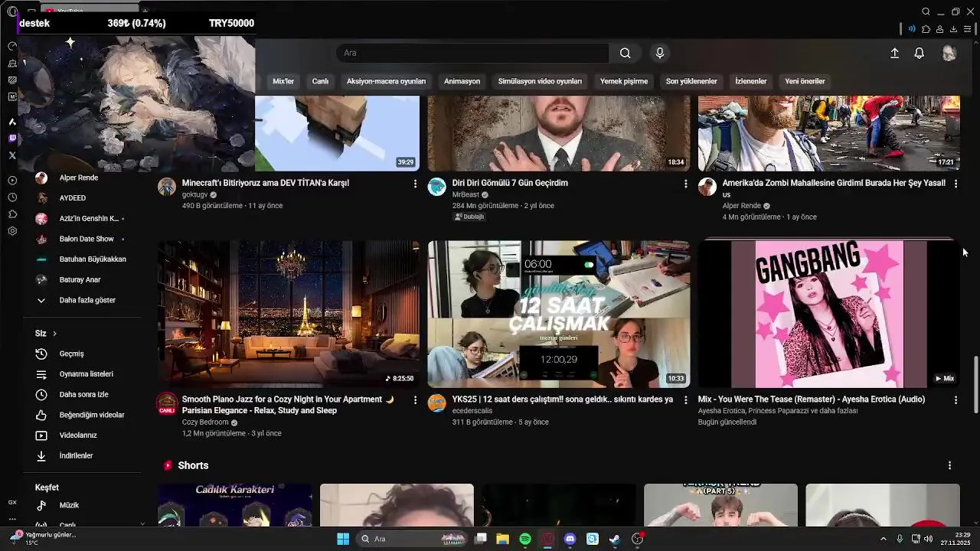The width and height of the screenshot is (980, 551).
Task: Open the Opera sidebar player icon
Action: click(12, 181)
